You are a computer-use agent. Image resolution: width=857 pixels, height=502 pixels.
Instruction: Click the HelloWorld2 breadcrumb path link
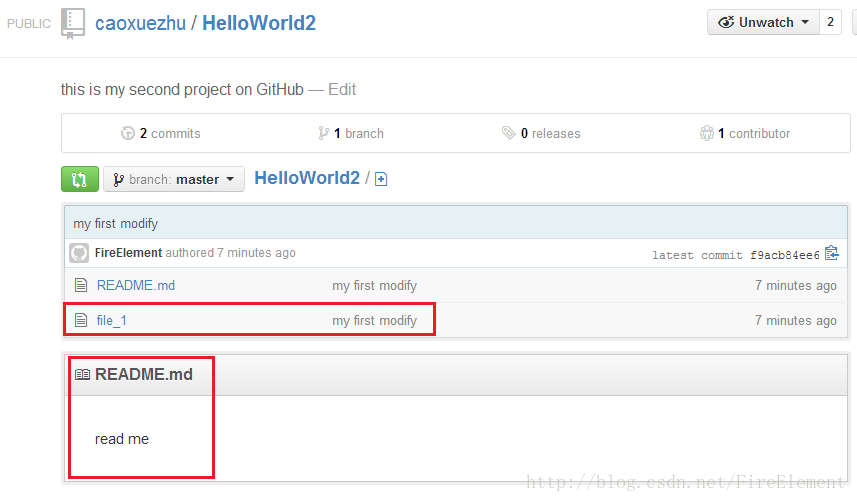click(x=307, y=178)
